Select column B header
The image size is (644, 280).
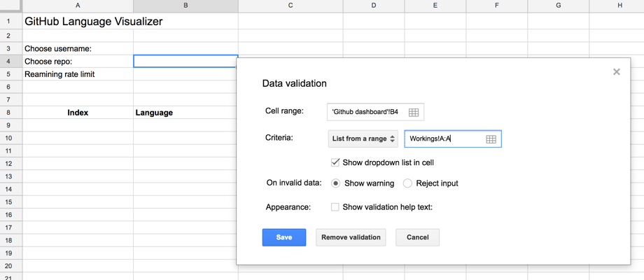185,6
